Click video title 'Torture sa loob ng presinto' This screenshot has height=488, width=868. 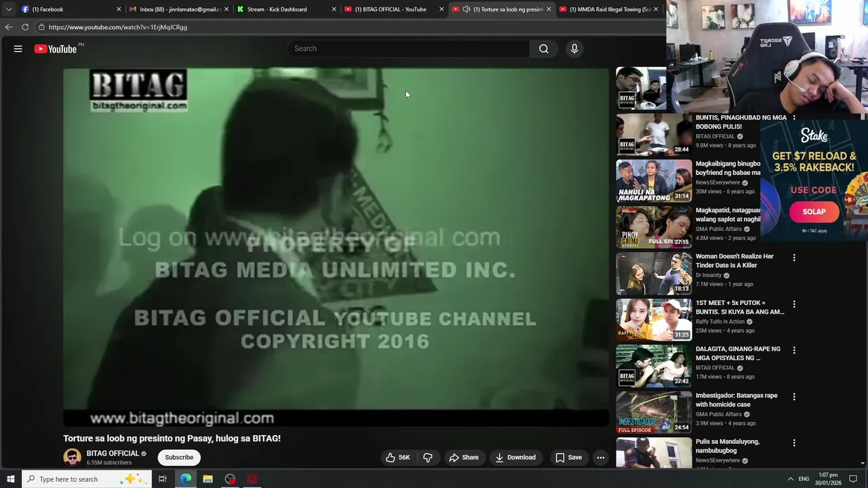point(172,439)
